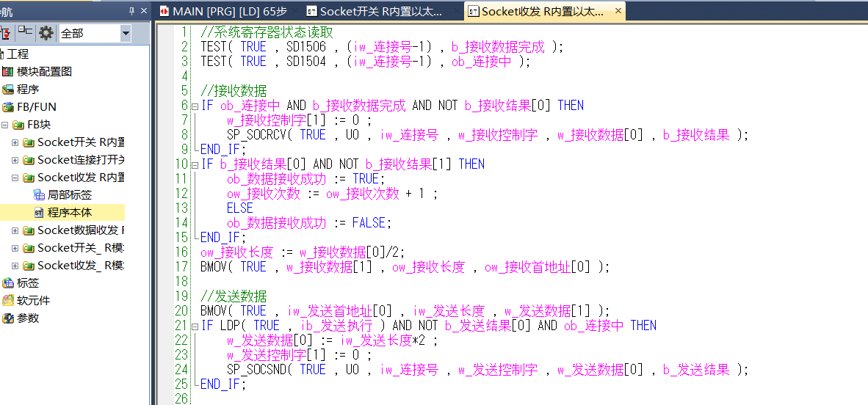This screenshot has height=405, width=868.
Task: Open the 全部 filter dropdown
Action: click(125, 33)
